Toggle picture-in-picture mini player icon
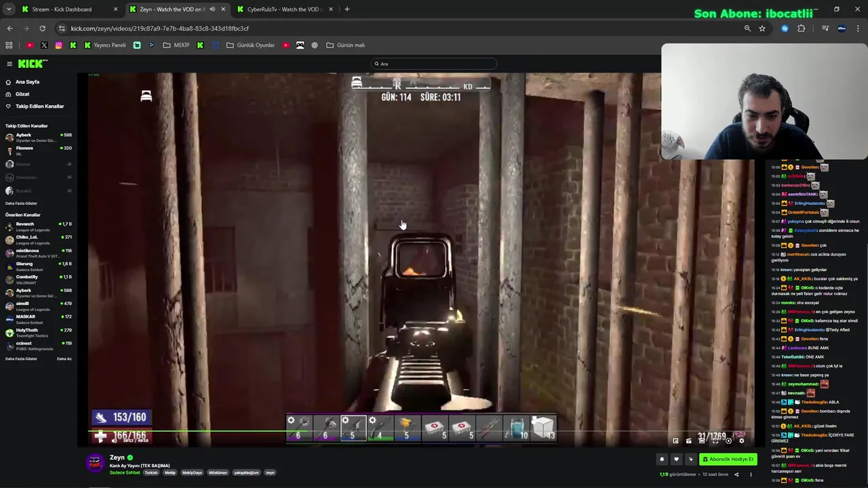 pos(675,441)
